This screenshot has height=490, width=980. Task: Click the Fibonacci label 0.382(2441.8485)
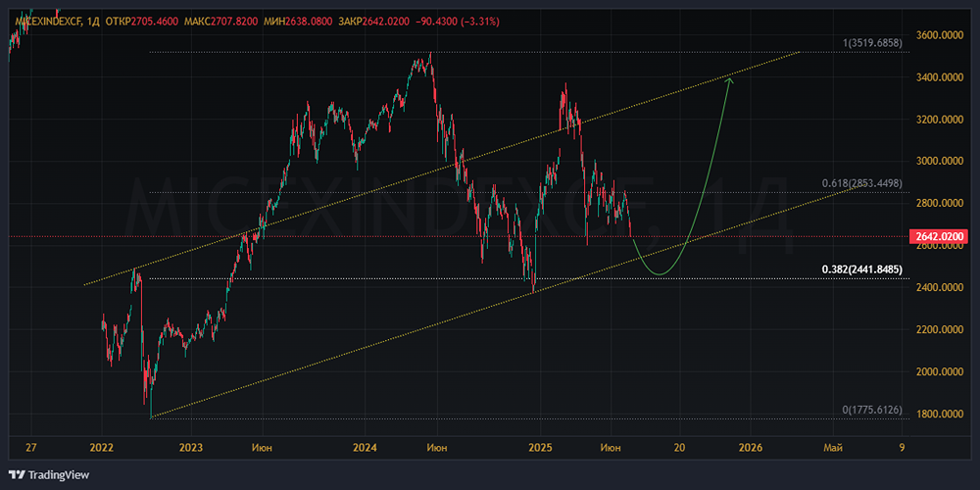point(861,269)
